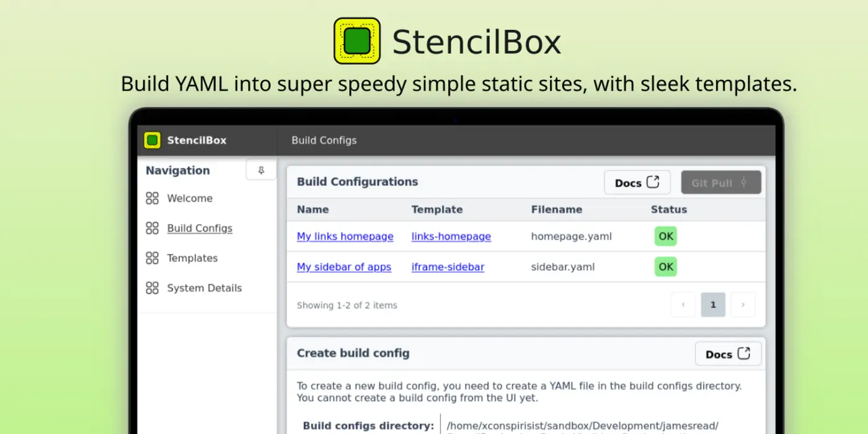Click the sidebar.yaml filename cell

[563, 267]
